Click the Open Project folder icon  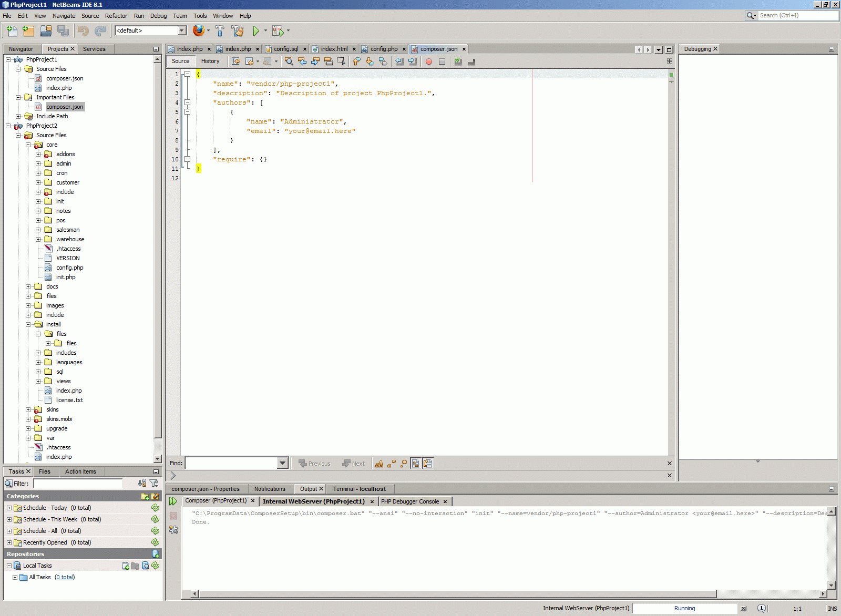(x=46, y=30)
